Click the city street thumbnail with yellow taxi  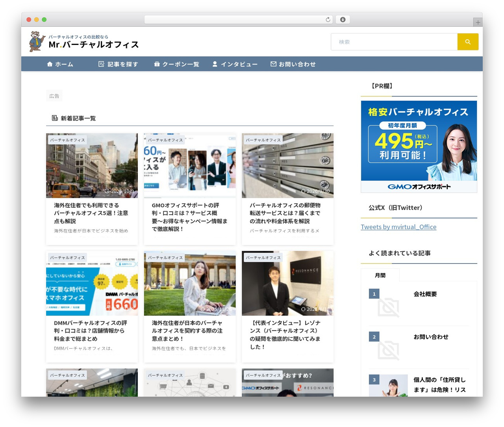click(x=92, y=165)
